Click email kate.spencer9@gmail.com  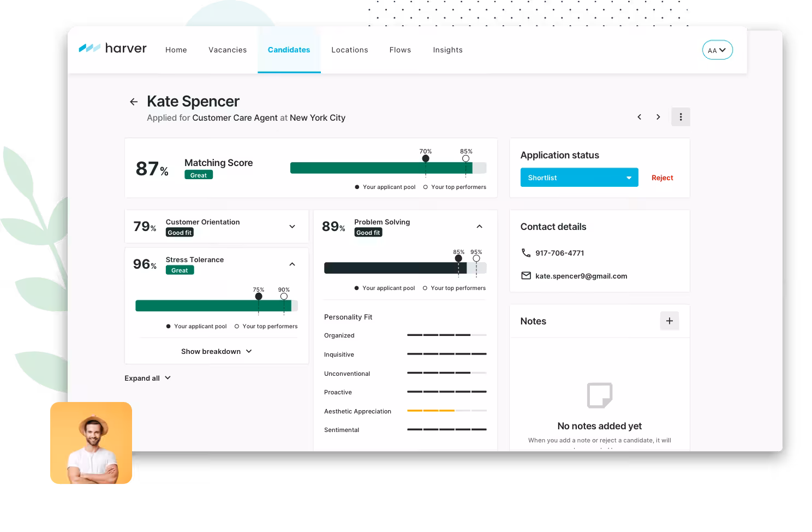pos(581,276)
